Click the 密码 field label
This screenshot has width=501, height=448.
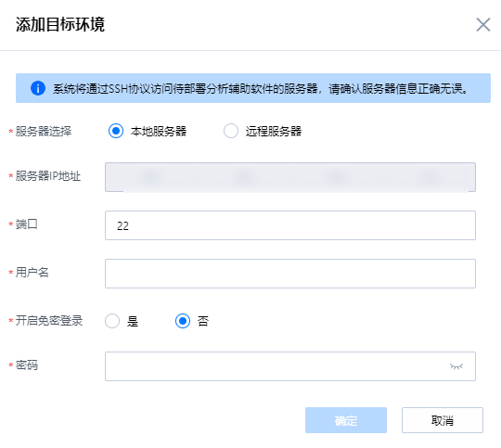point(27,365)
